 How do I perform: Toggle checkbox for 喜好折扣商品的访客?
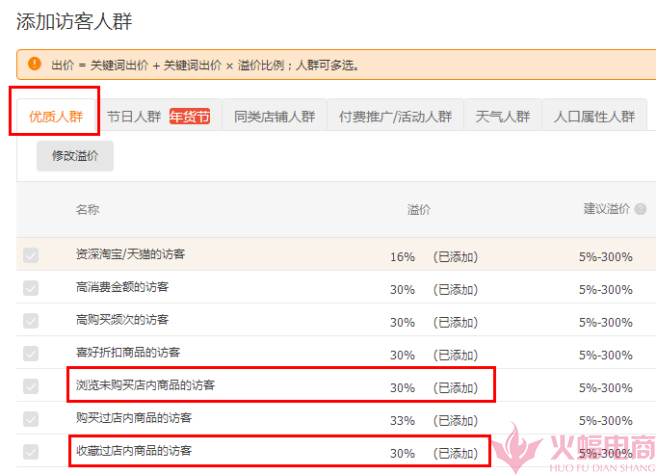31,354
